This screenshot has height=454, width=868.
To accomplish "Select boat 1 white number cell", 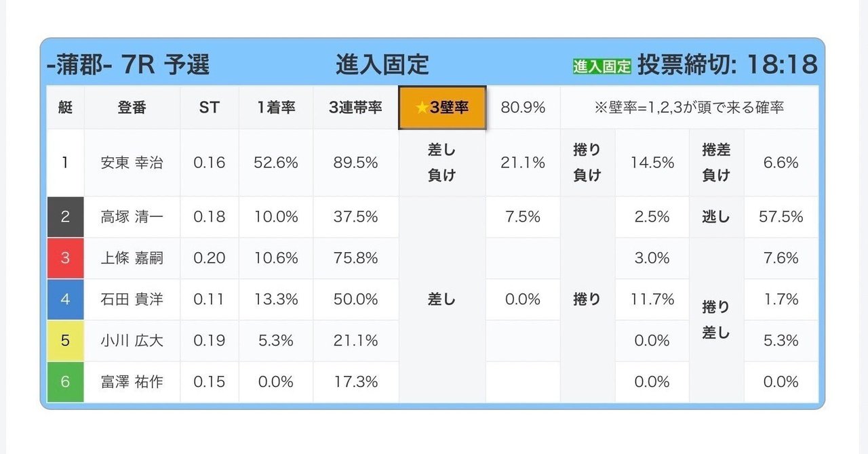I will 65,163.
